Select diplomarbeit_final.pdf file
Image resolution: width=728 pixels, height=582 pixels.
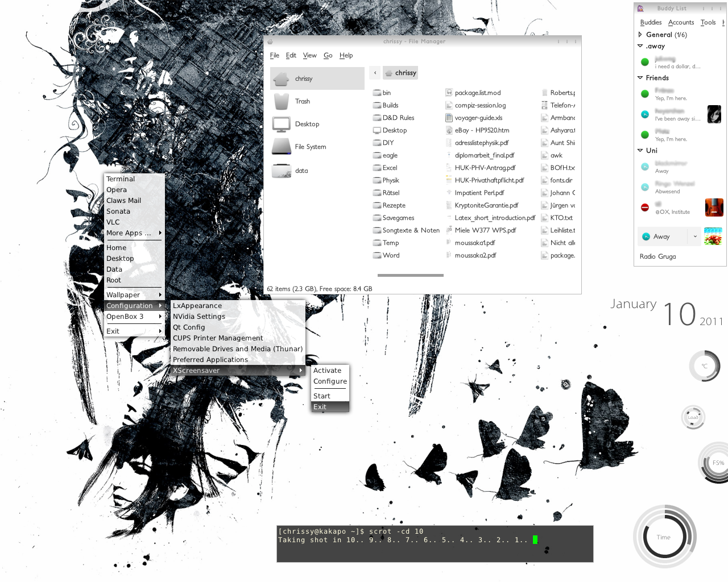click(x=479, y=155)
